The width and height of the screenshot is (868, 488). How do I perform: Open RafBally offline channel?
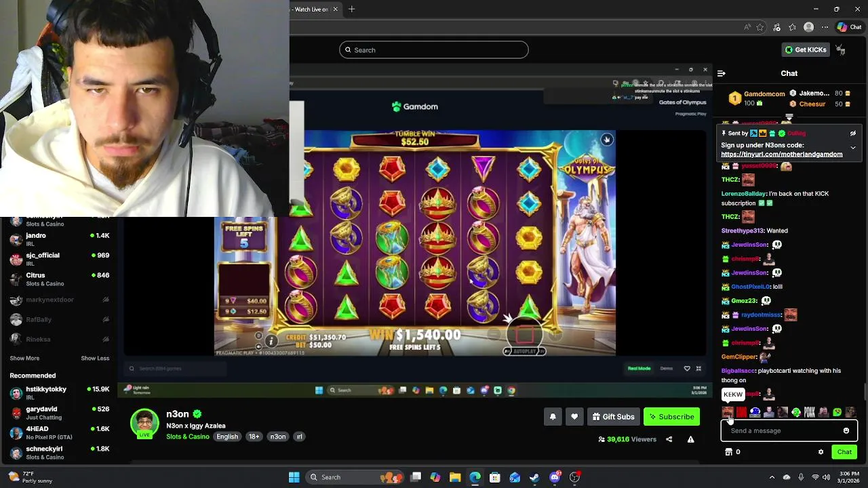pyautogui.click(x=60, y=319)
